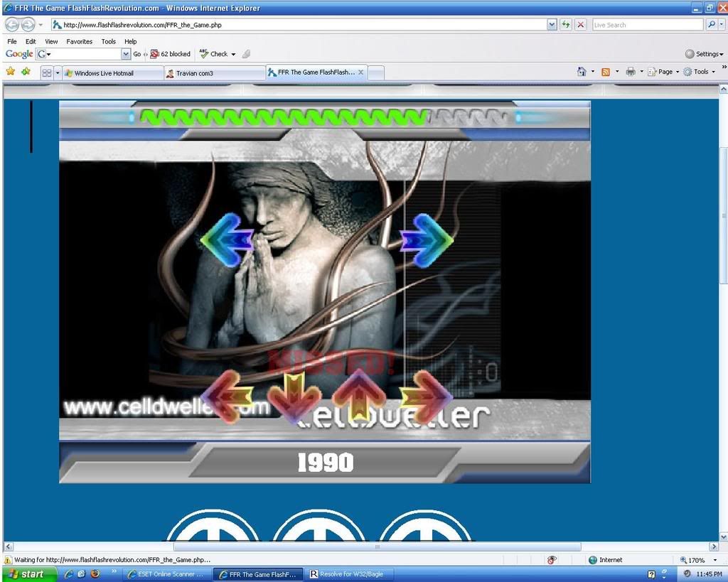Click the Live Search input field
This screenshot has width=728, height=582.
click(647, 24)
